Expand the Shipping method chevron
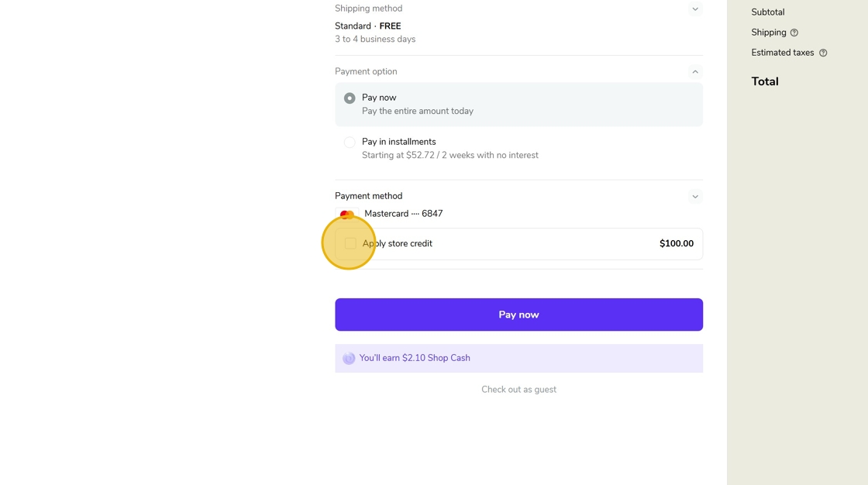This screenshot has width=868, height=485. click(695, 9)
